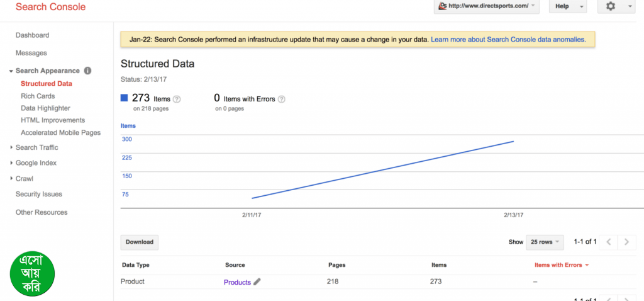The height and width of the screenshot is (301, 644).
Task: Expand the Search Traffic section
Action: pyautogui.click(x=36, y=147)
